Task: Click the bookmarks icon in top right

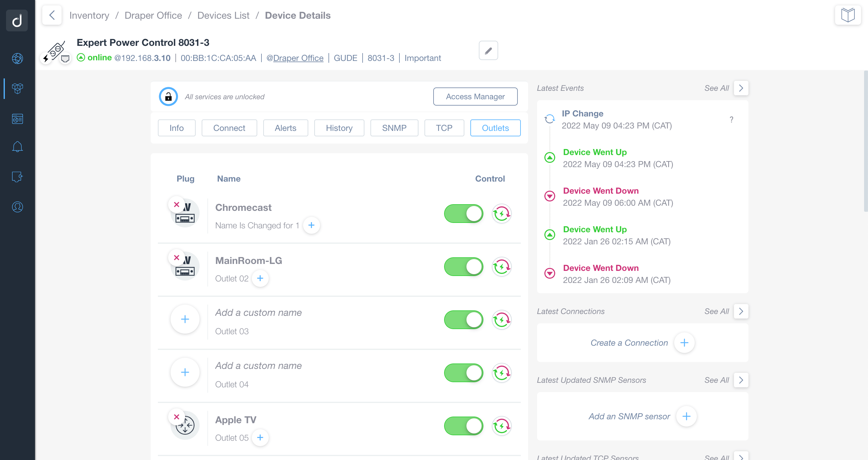Action: [x=848, y=15]
